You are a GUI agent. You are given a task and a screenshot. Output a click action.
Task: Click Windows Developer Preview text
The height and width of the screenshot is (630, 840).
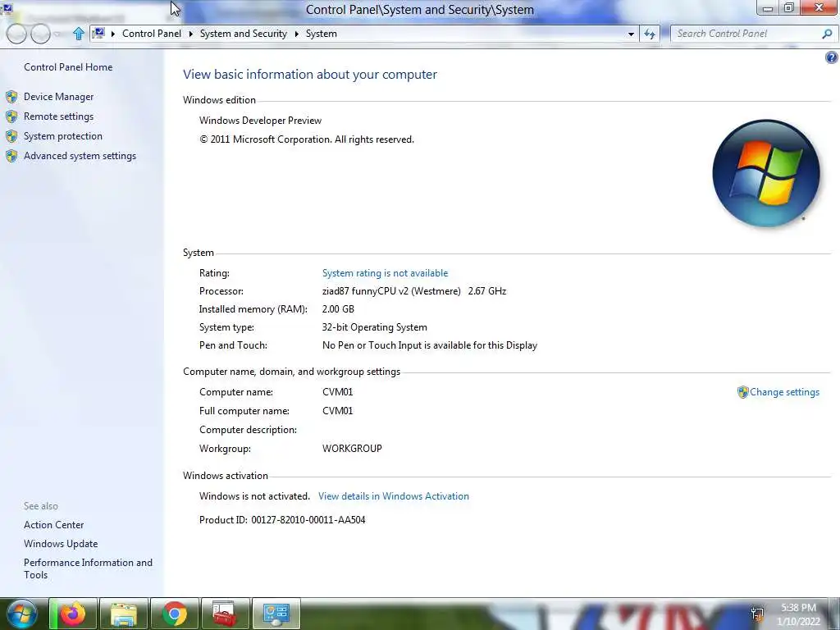pos(260,121)
